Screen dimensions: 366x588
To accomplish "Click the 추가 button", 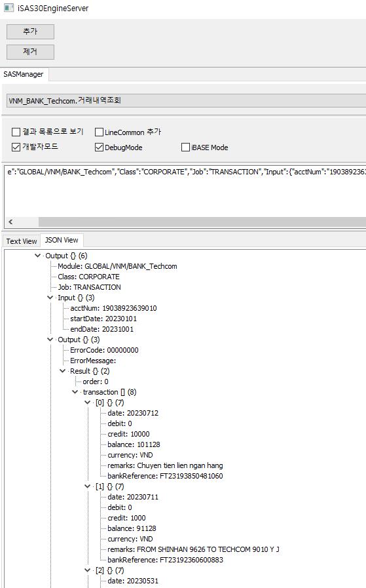I will tap(30, 31).
